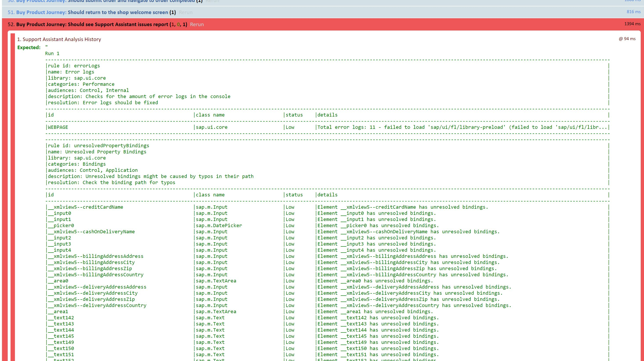Click 'Element __area1 has unresolved bindings.' details
The image size is (644, 361).
tap(375, 312)
